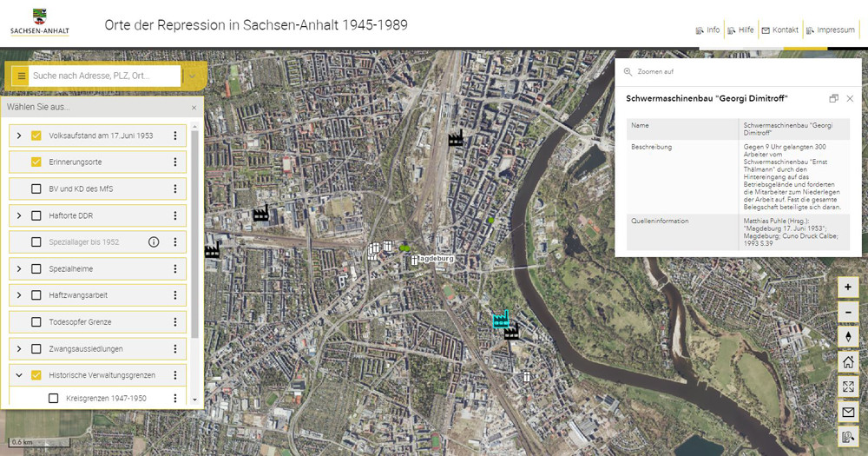
Task: Enable the Todesopfer Grenze layer
Action: pos(36,322)
